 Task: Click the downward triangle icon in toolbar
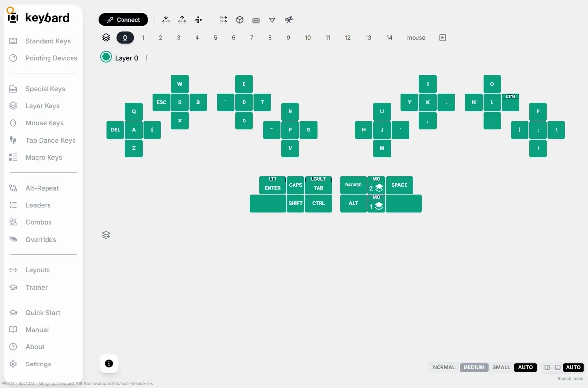pos(272,20)
